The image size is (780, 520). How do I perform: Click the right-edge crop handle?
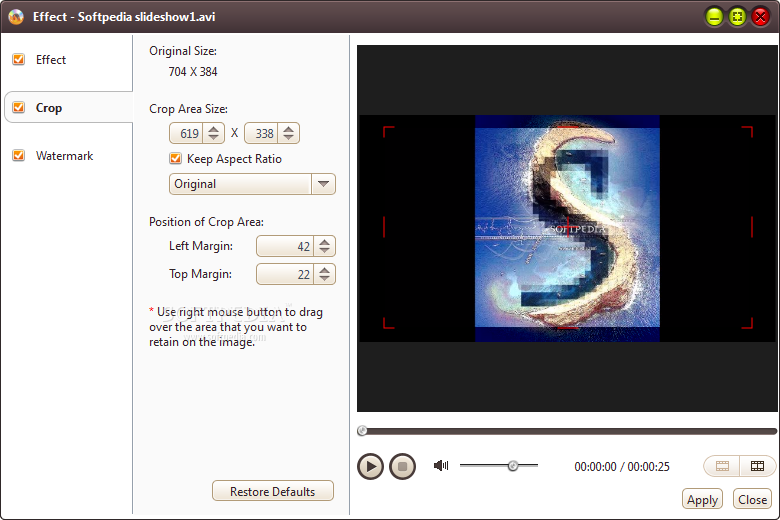[752, 227]
